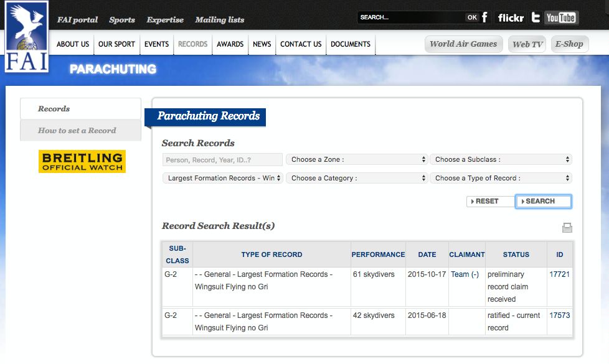Image resolution: width=609 pixels, height=364 pixels.
Task: Open the Choose a Subclass dropdown
Action: [501, 159]
